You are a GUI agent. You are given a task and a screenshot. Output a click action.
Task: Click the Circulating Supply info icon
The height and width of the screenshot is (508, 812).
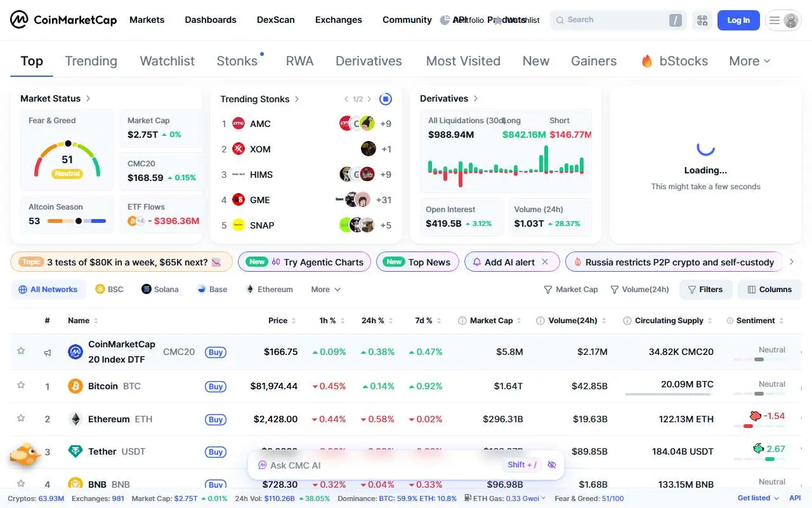627,321
